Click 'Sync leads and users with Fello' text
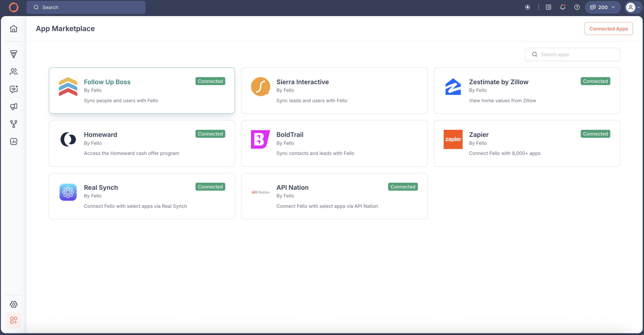644x335 pixels. [312, 100]
